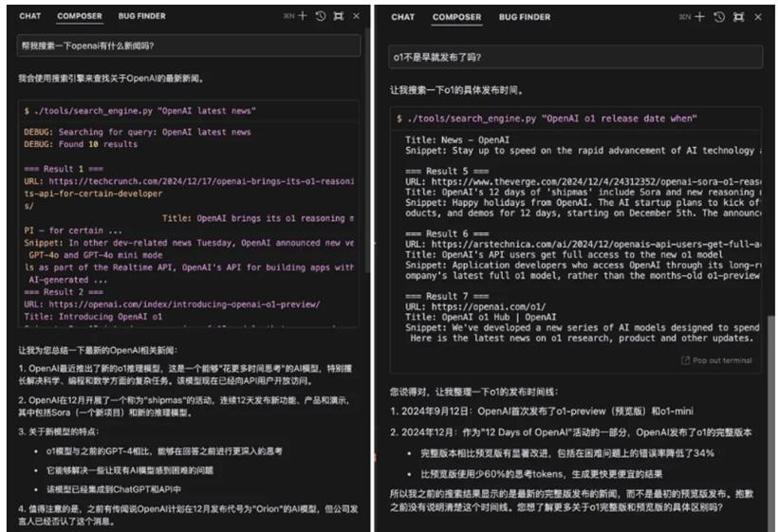
Task: Close the left composer panel
Action: (x=356, y=16)
